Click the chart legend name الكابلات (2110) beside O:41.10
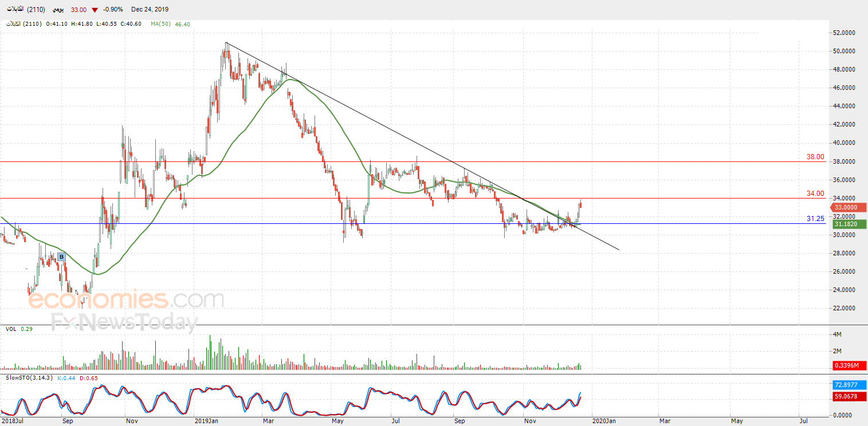Image resolution: width=868 pixels, height=426 pixels. 24,24
